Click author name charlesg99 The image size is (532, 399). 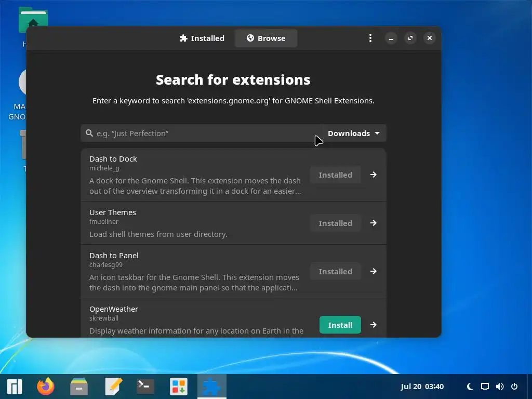click(106, 264)
